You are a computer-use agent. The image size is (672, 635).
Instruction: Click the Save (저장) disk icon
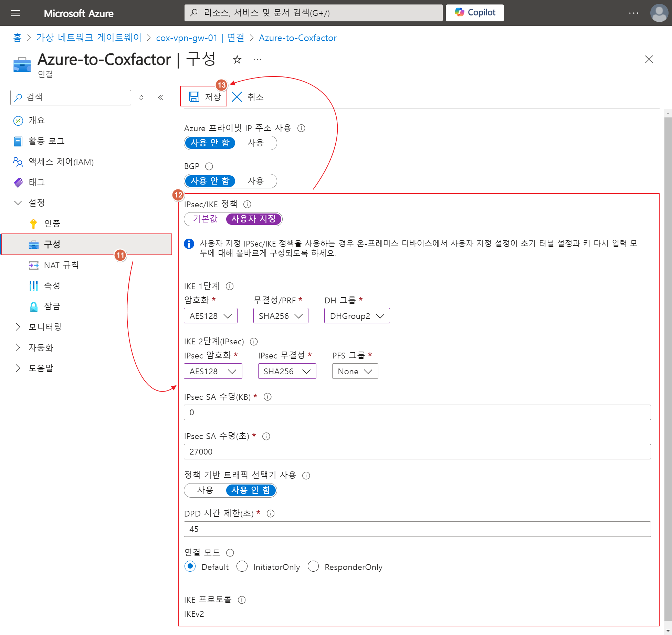coord(194,97)
